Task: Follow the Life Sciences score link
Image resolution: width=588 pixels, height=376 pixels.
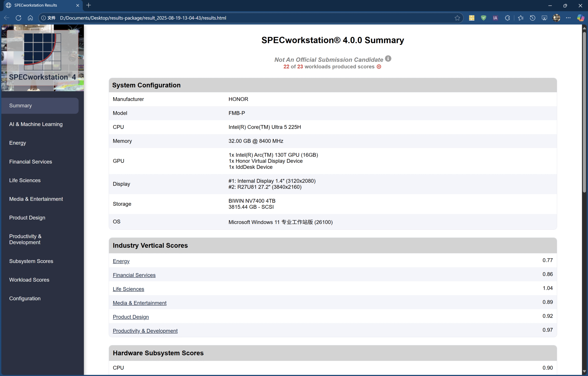Action: pos(128,289)
